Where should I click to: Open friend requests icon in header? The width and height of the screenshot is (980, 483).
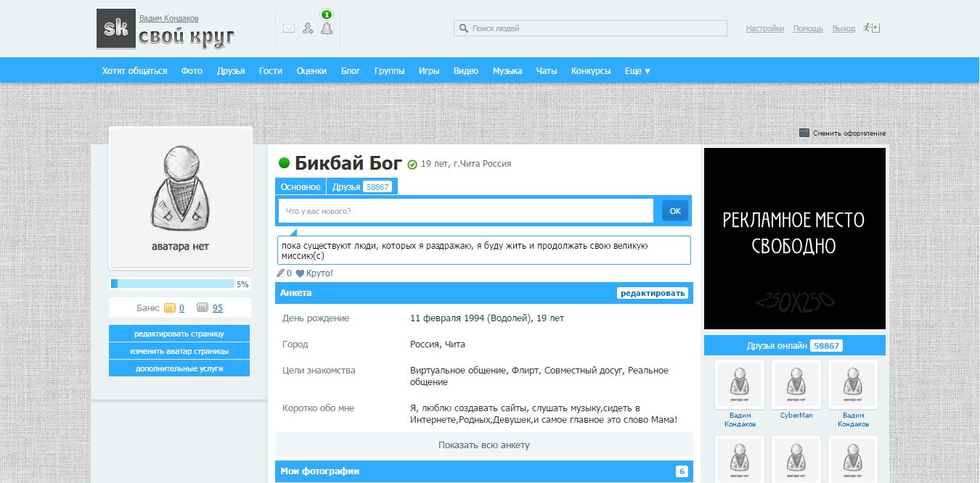(308, 28)
